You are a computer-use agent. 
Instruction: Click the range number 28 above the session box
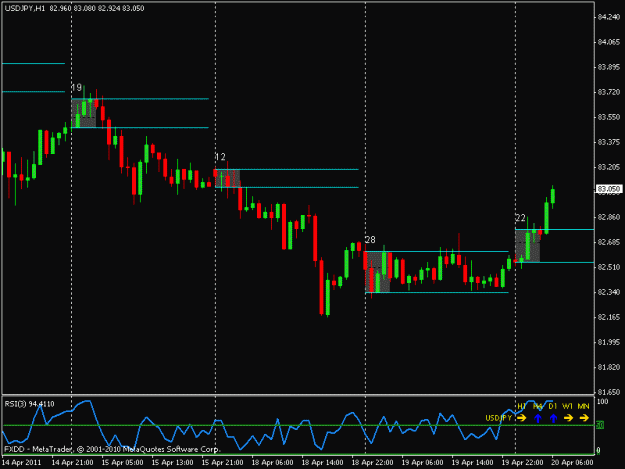pos(370,239)
